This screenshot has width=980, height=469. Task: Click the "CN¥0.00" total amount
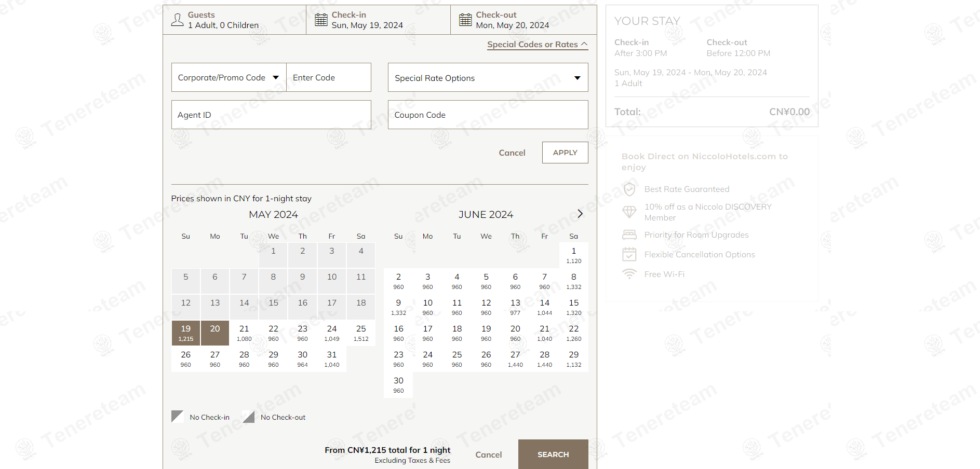pos(789,112)
